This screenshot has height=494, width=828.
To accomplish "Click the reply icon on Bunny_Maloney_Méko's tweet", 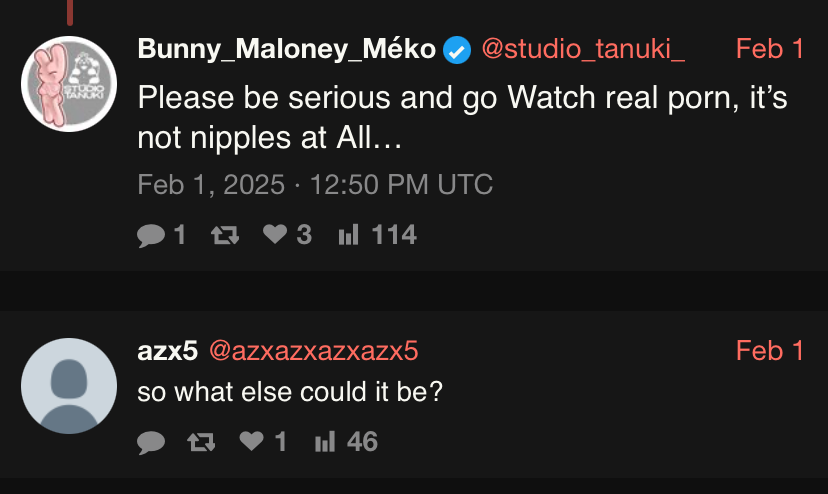I will (151, 235).
